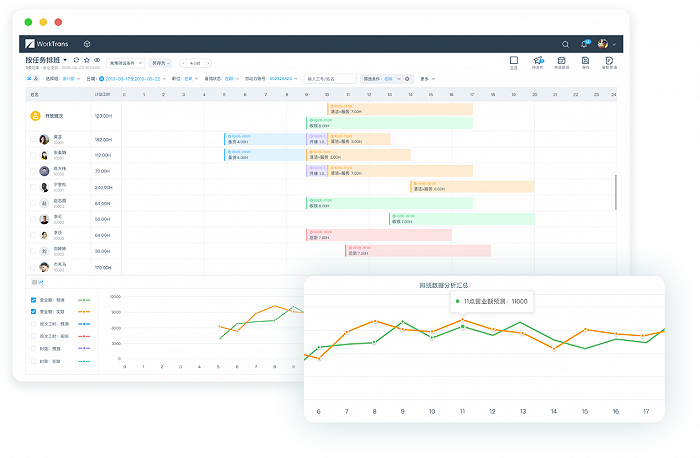Enable the red dashed series checkbox
This screenshot has width=700, height=458.
pyautogui.click(x=33, y=336)
